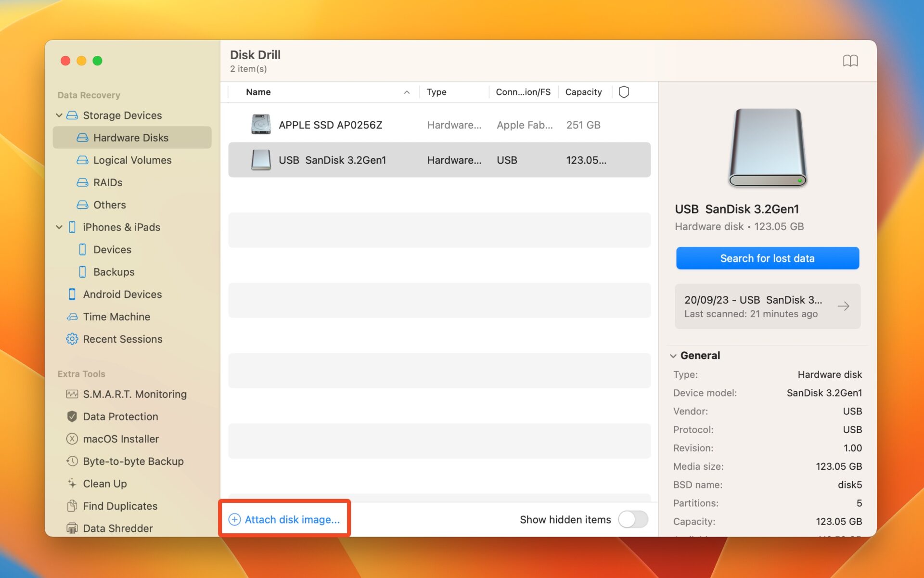Open the 20/09/23 last scanned session
Screen dimensions: 924x578
point(767,306)
